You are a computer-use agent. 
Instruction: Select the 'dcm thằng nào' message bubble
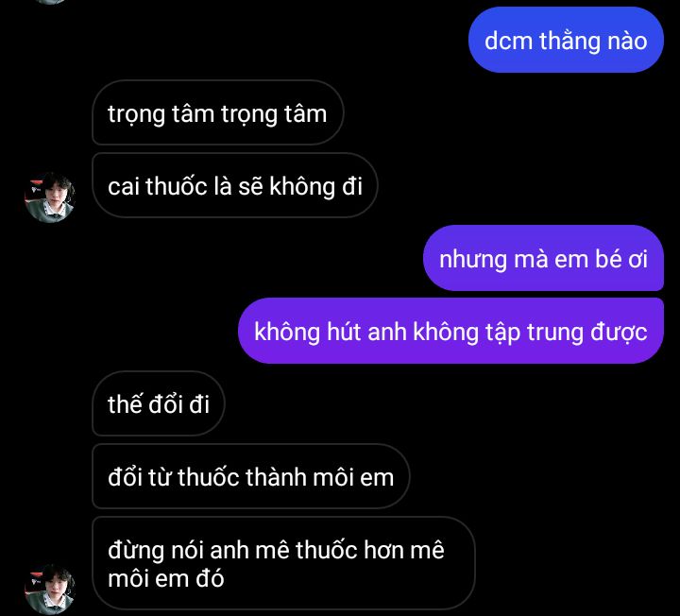click(566, 40)
